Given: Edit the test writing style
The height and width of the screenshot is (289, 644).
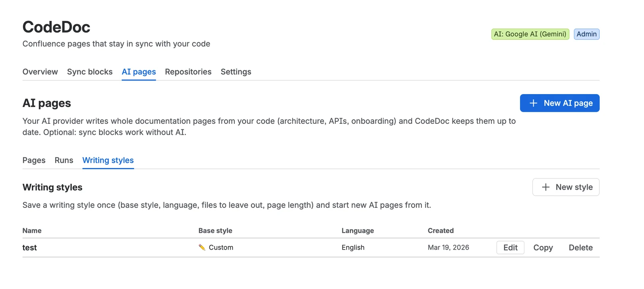Looking at the screenshot, I should [x=510, y=248].
